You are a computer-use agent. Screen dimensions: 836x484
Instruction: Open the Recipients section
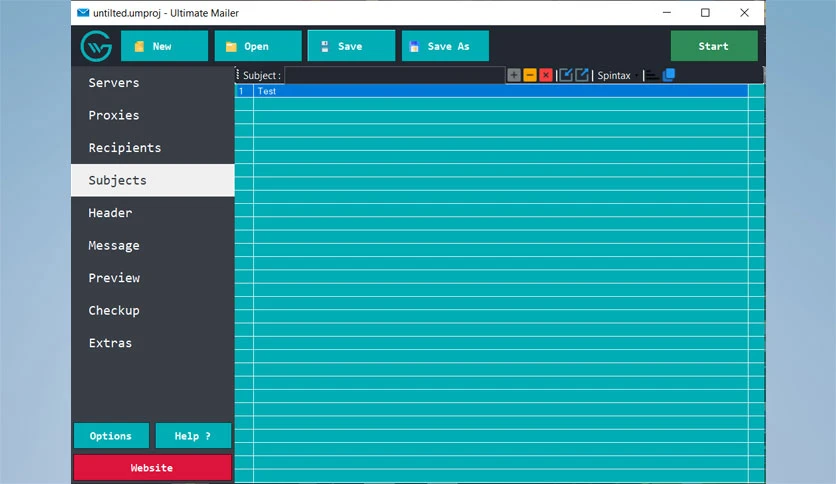point(152,148)
